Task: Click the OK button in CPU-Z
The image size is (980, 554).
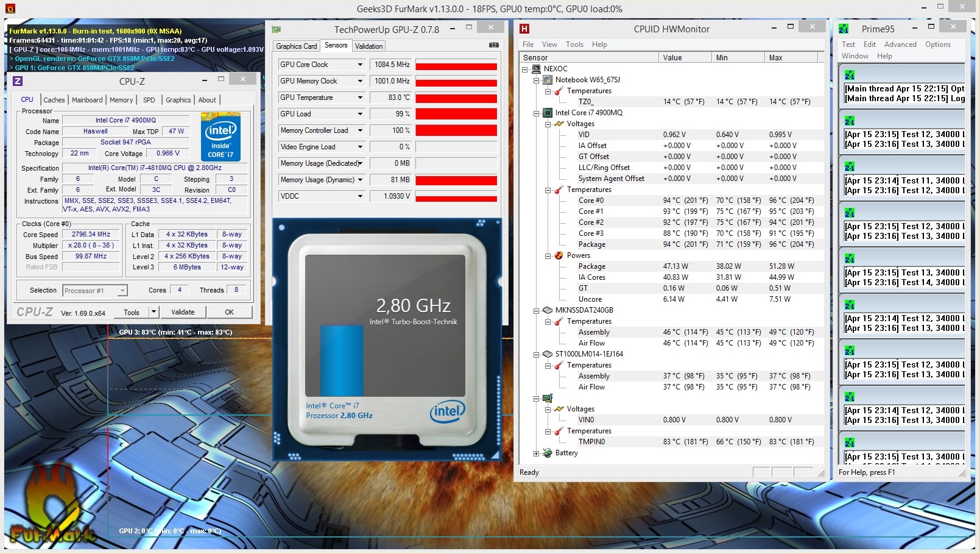Action: coord(229,312)
